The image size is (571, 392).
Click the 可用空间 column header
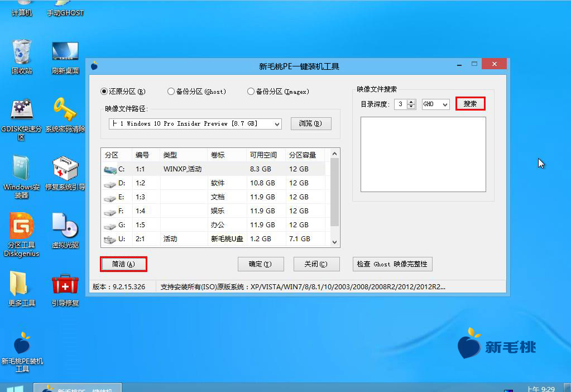266,155
